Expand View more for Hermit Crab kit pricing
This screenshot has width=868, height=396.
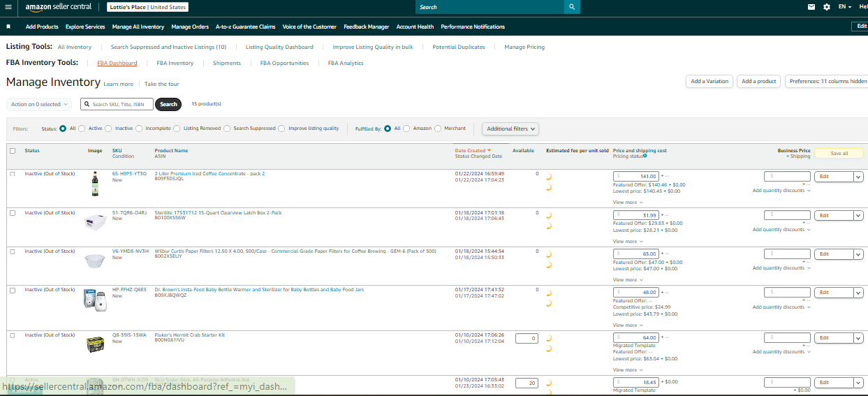click(626, 370)
